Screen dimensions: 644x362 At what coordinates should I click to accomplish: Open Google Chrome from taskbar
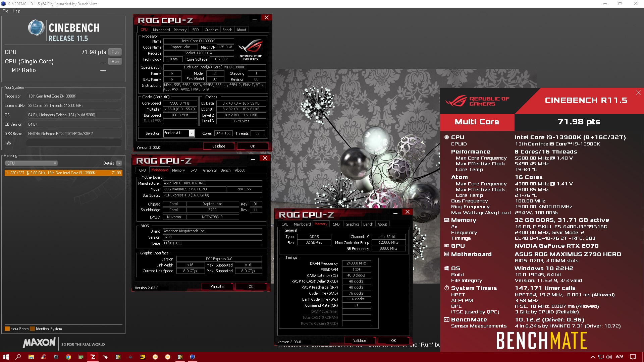[x=68, y=357]
